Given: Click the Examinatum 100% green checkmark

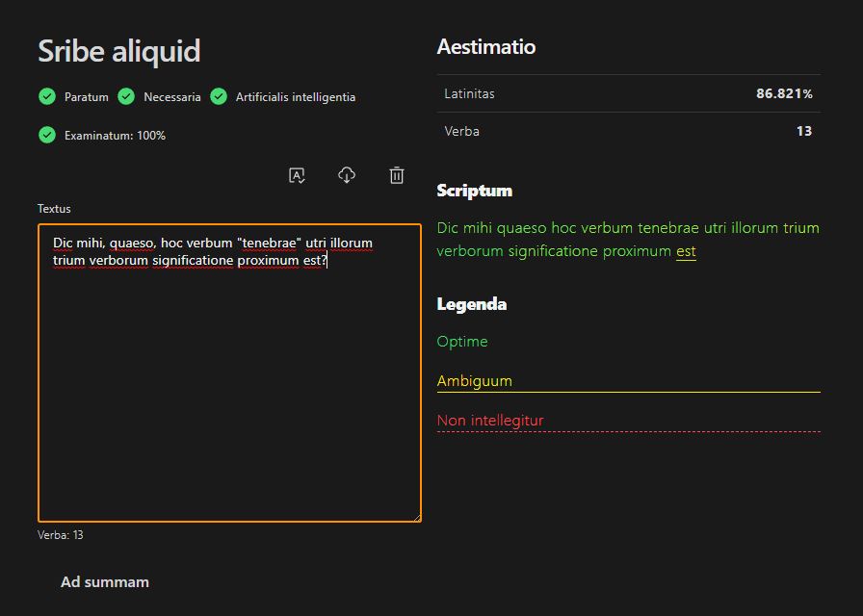Looking at the screenshot, I should pos(47,135).
